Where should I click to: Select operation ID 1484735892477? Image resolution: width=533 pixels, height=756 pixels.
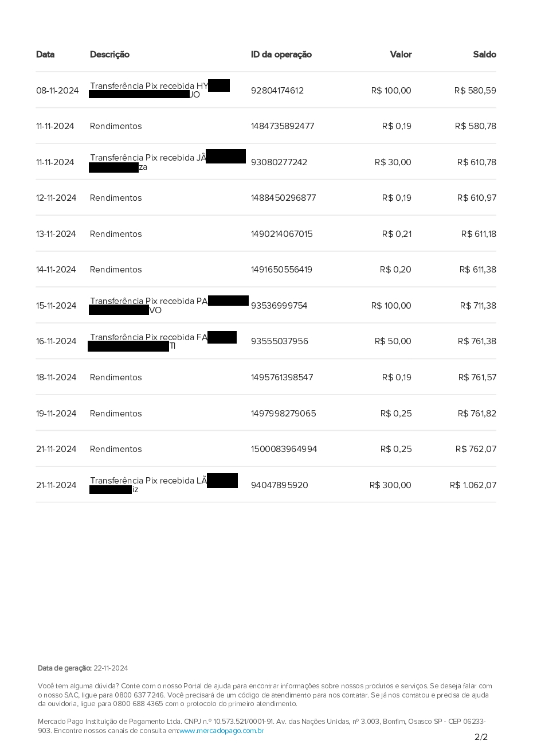[x=282, y=126]
